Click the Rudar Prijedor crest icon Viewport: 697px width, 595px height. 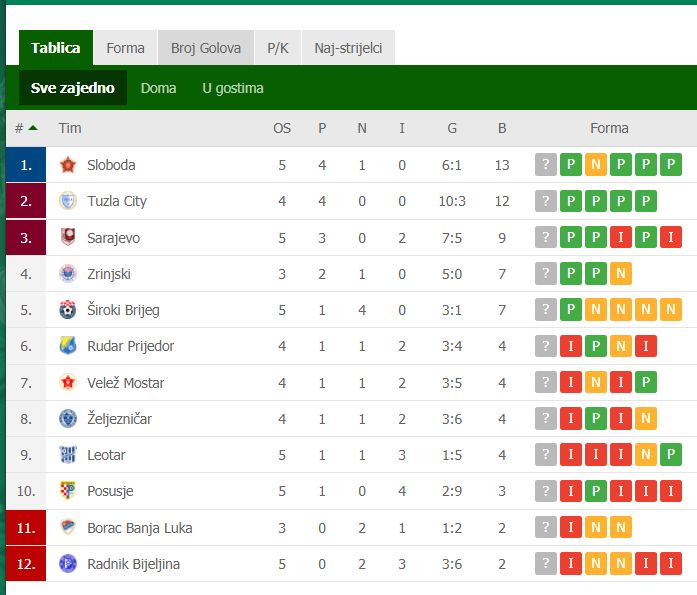coord(68,346)
